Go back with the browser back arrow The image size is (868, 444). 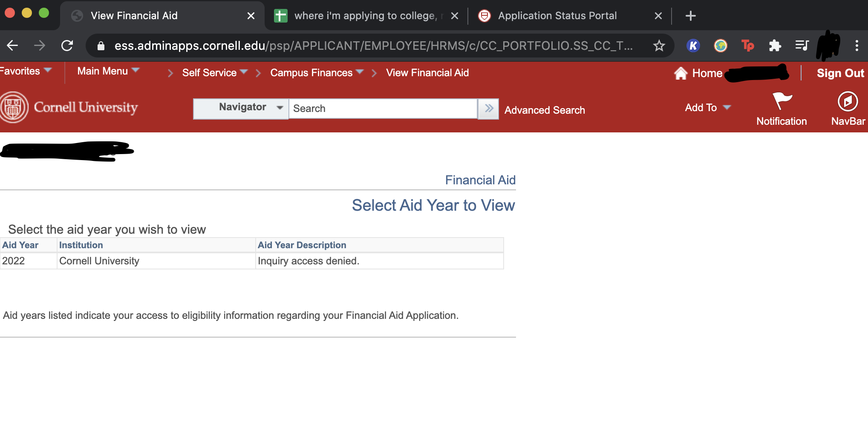[x=12, y=46]
